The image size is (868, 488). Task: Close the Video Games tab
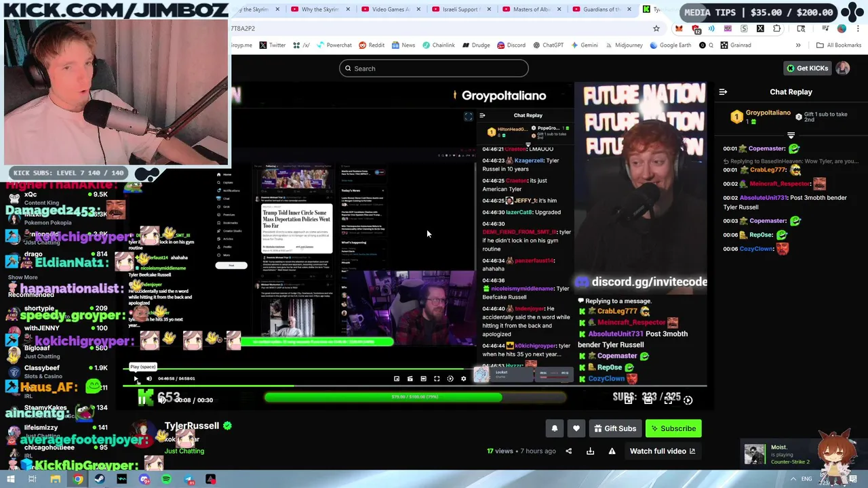[x=418, y=9]
